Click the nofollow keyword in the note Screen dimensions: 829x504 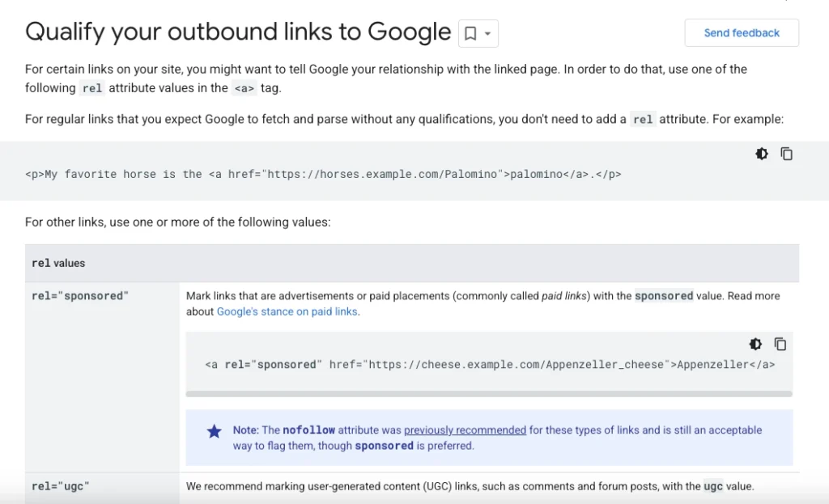(308, 430)
